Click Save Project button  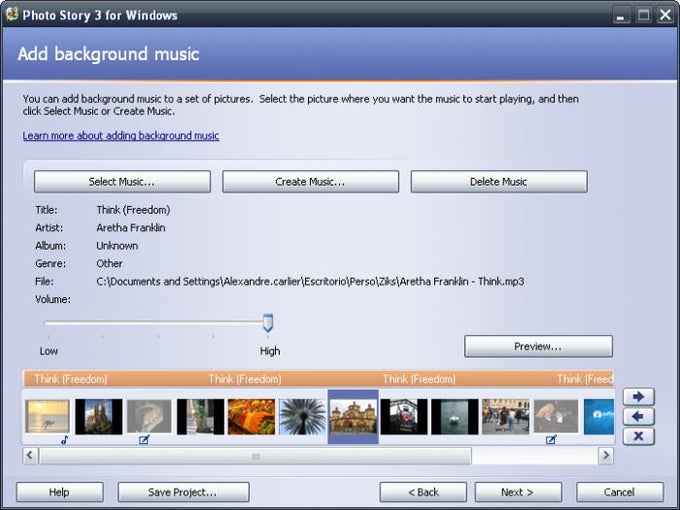tap(183, 492)
